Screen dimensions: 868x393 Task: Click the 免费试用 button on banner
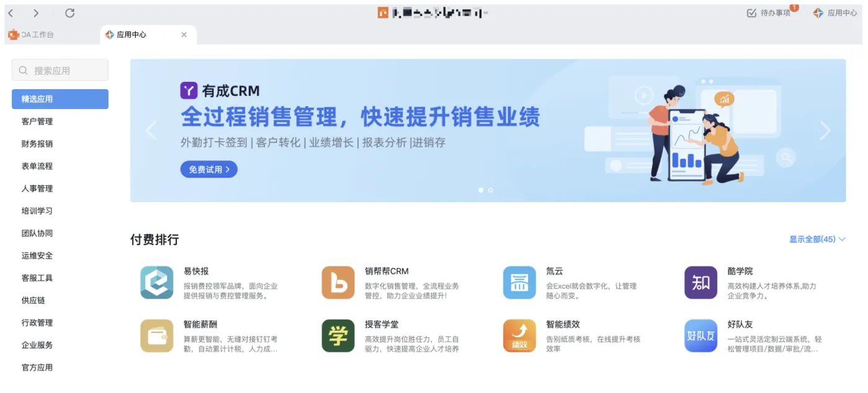209,169
